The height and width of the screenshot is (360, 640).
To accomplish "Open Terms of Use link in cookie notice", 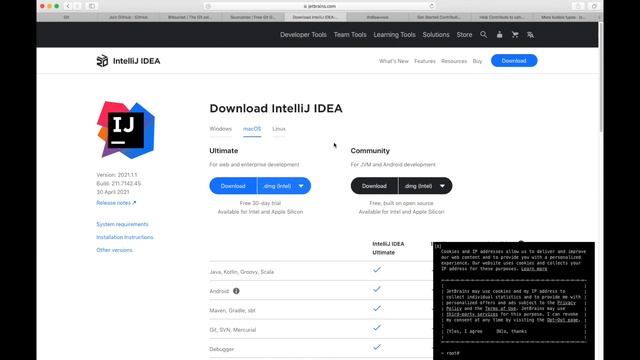I will tap(500, 309).
